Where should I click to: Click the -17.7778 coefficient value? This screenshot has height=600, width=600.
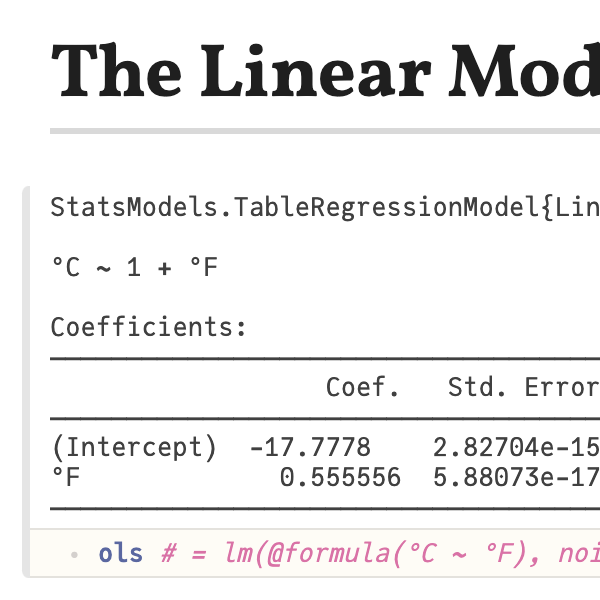tap(310, 447)
